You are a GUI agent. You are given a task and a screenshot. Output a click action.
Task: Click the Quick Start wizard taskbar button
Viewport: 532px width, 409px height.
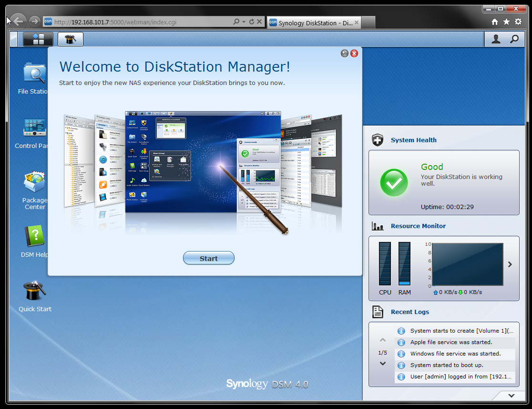coord(70,39)
